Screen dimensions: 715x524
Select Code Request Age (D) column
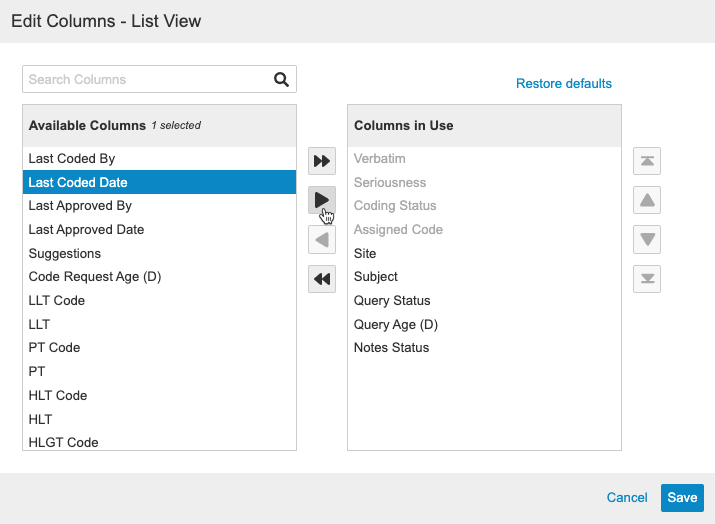[x=95, y=277]
